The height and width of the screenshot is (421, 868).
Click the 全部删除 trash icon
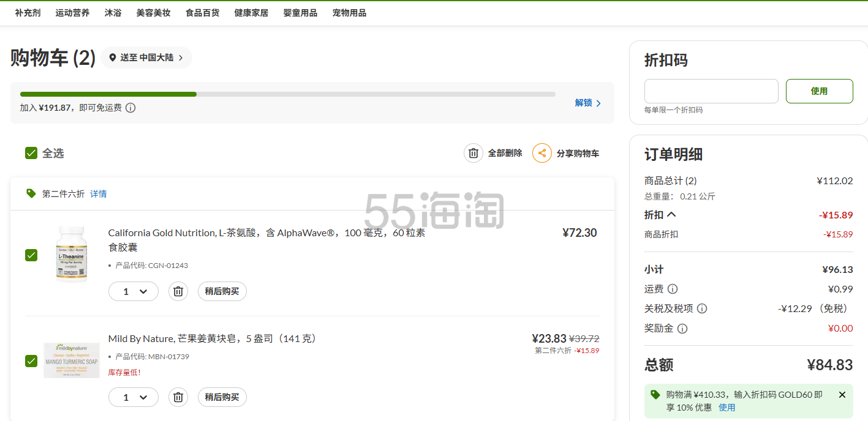pyautogui.click(x=474, y=153)
